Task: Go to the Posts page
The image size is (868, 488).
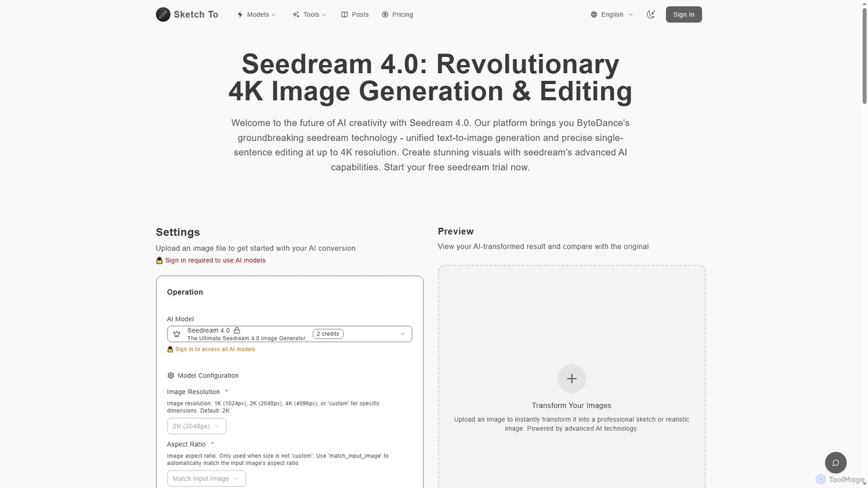Action: click(x=355, y=14)
